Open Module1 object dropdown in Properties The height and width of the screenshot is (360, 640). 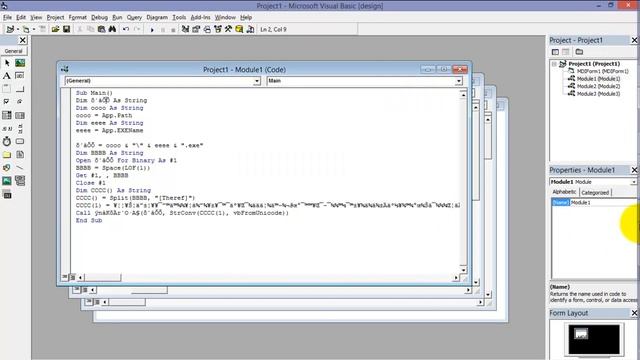pyautogui.click(x=633, y=182)
